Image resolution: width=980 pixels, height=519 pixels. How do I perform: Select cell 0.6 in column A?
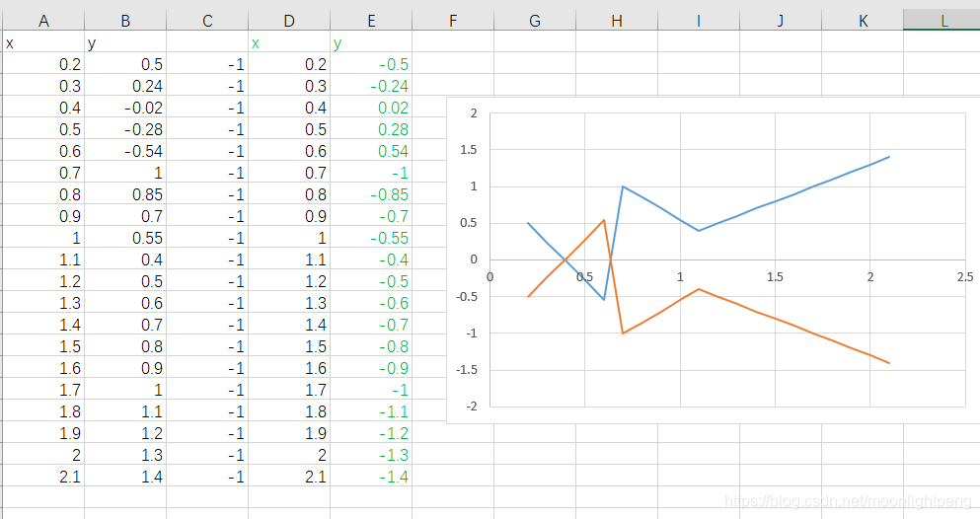click(43, 151)
